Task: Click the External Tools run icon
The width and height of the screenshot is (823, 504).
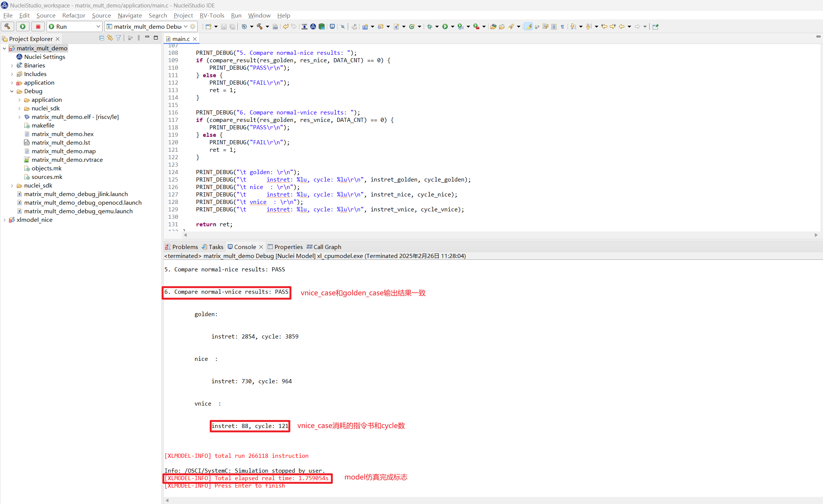Action: (476, 26)
